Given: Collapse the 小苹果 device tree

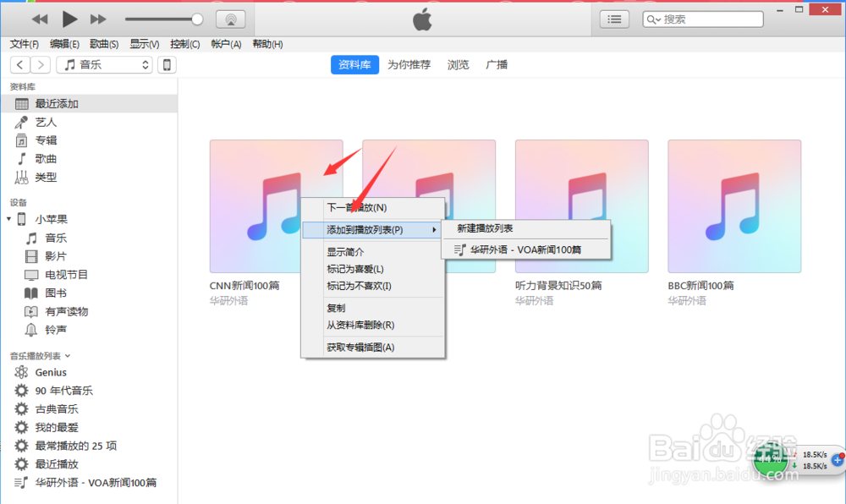Looking at the screenshot, I should pyautogui.click(x=8, y=219).
